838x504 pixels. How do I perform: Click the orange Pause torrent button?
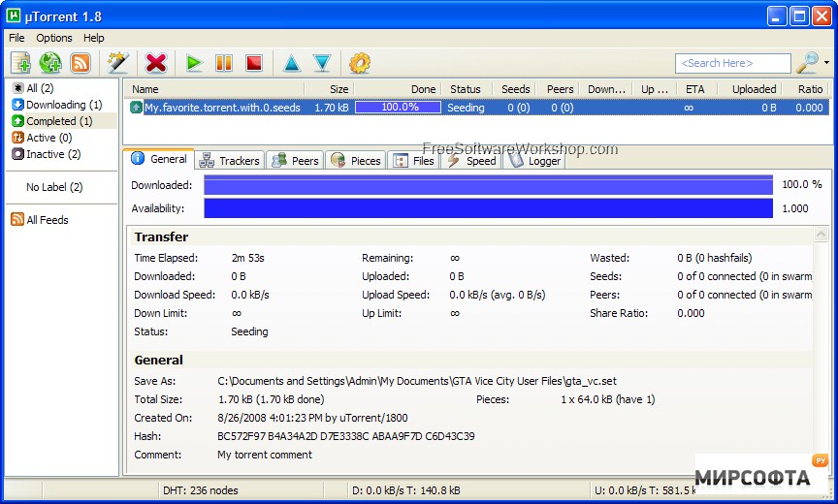224,63
